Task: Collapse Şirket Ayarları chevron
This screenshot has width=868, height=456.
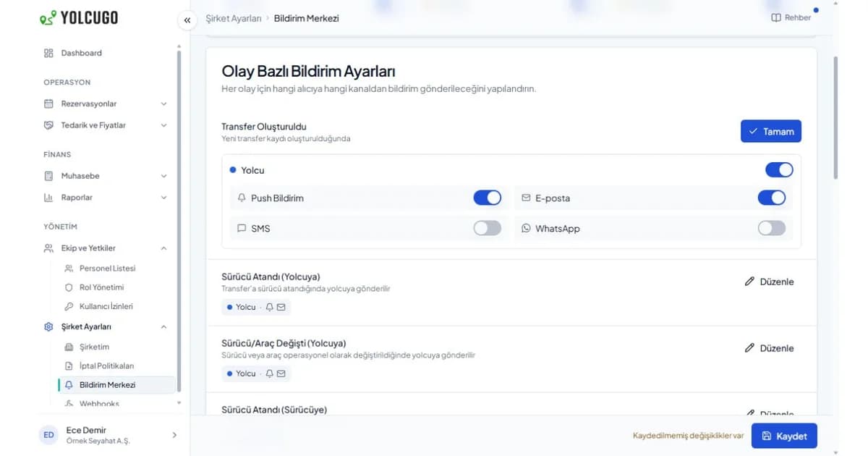Action: 163,326
